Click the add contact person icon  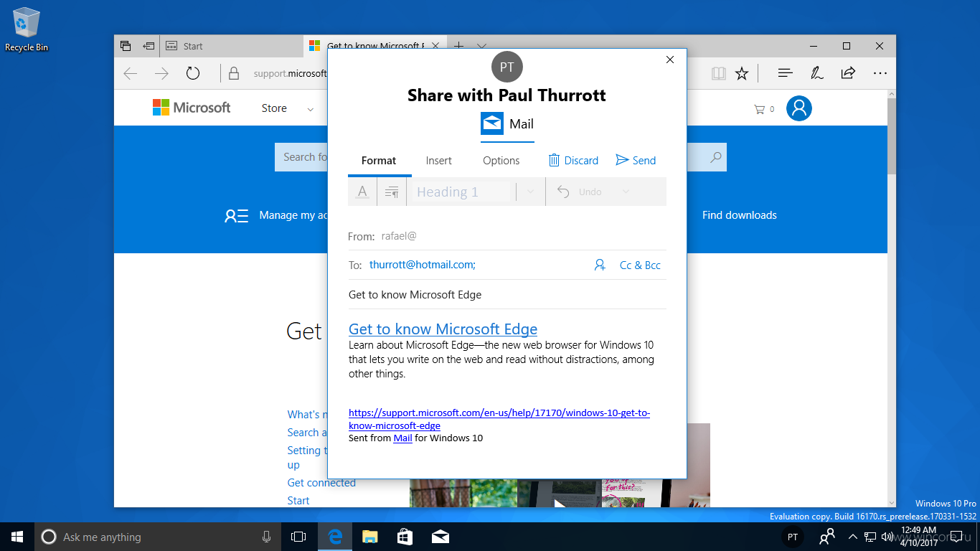[600, 265]
